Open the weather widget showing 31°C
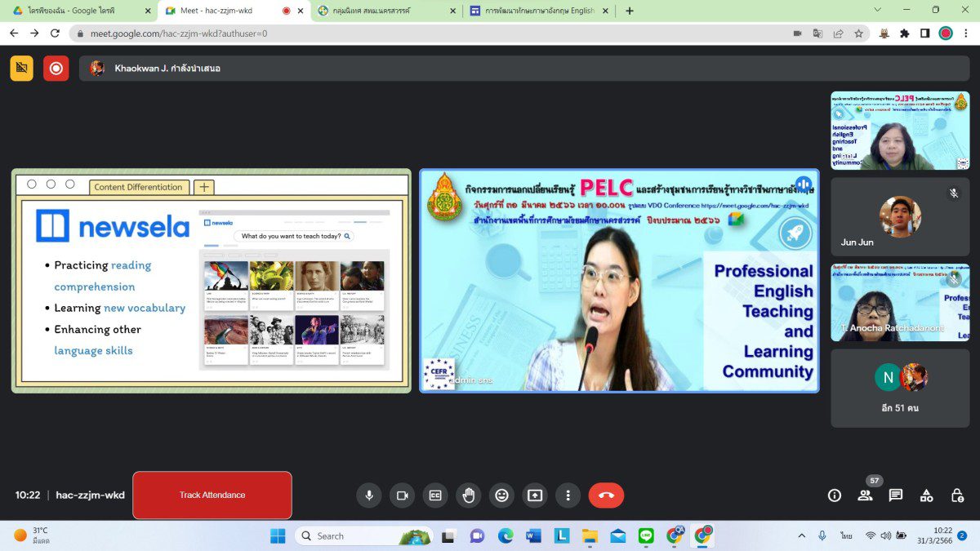The width and height of the screenshot is (980, 551). 33,535
